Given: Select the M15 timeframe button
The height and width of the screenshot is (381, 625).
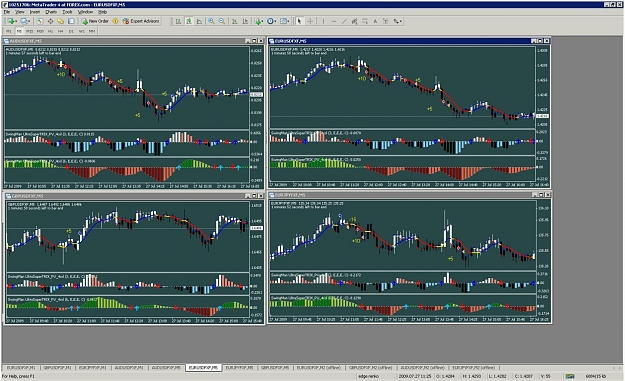Looking at the screenshot, I should 29,31.
